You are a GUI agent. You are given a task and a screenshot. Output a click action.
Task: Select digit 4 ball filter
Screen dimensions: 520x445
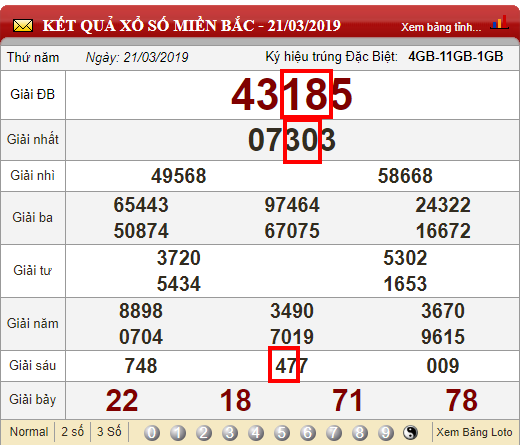click(x=256, y=433)
